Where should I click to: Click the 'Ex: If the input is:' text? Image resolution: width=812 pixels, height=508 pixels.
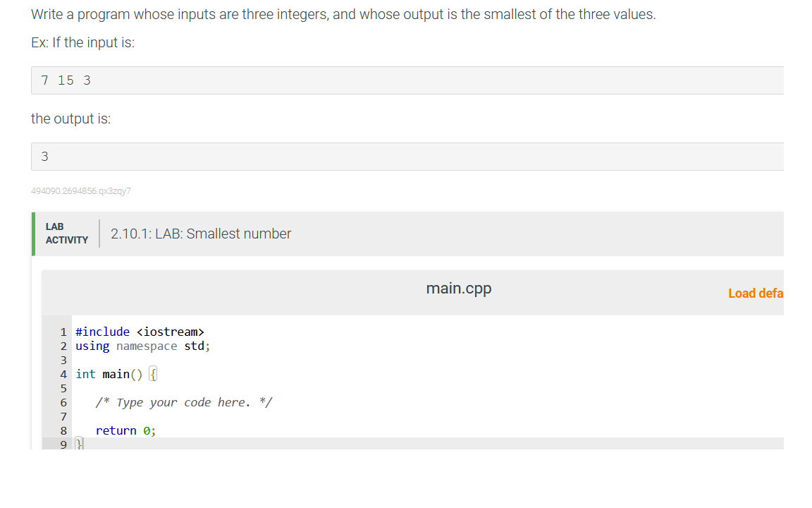point(83,42)
